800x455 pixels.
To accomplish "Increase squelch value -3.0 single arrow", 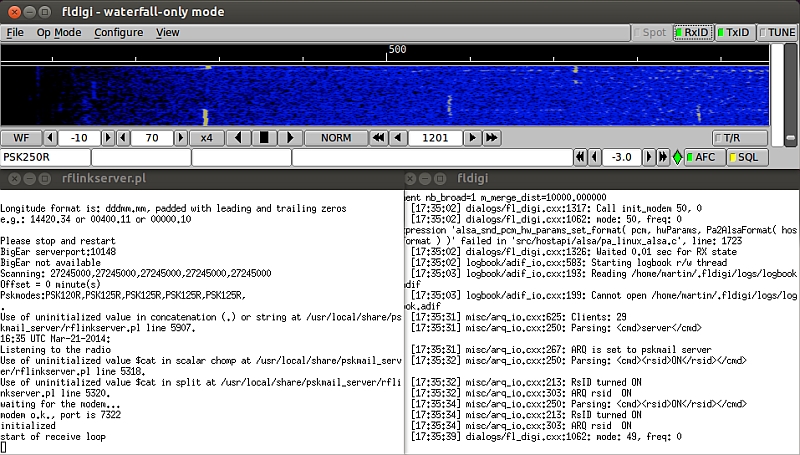I will tap(648, 157).
